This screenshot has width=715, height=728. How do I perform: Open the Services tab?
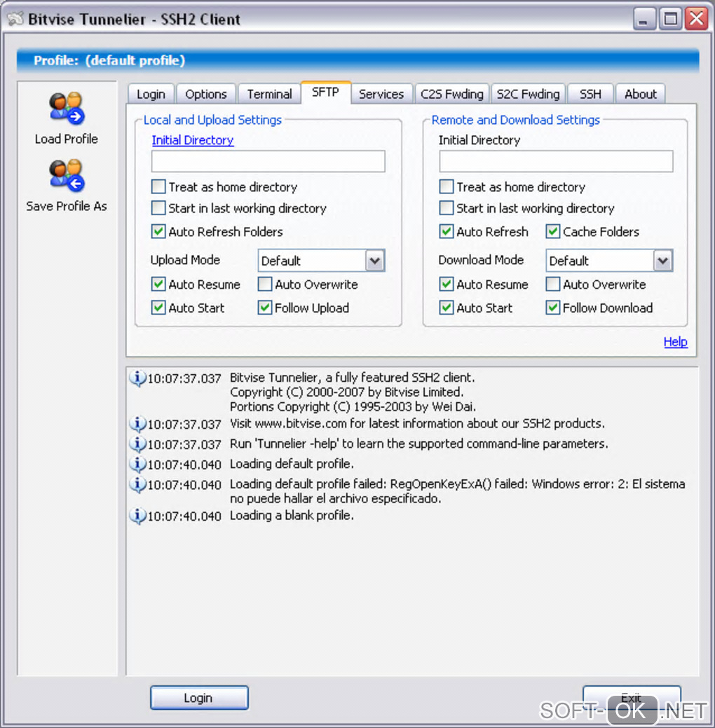381,94
